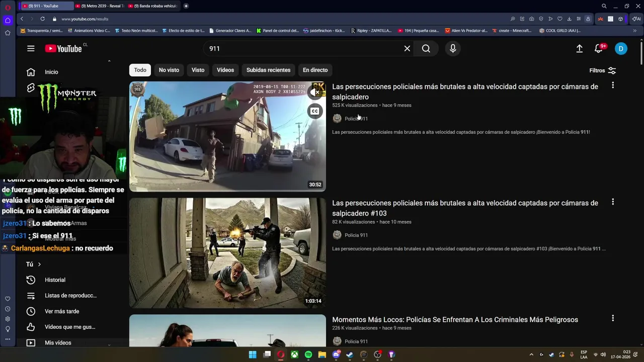
Task: Unmute the preview on the first video thumbnail
Action: coord(315,93)
